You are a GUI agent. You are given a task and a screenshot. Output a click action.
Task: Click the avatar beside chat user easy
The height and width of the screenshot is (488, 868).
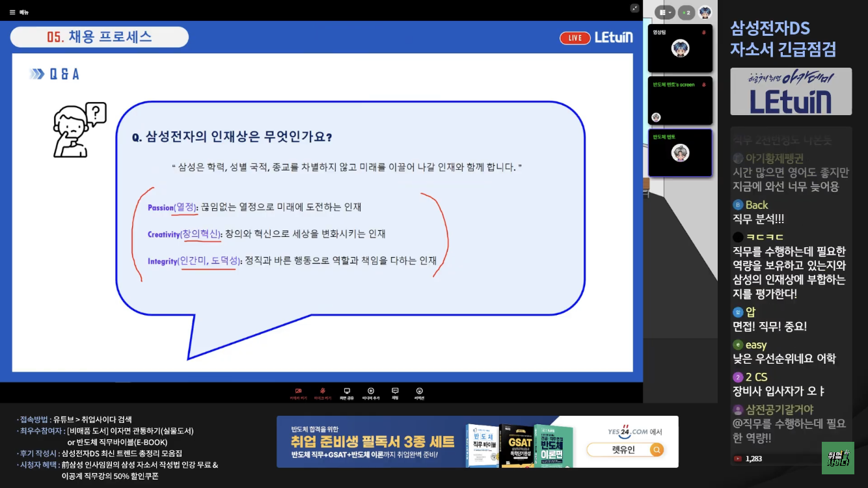coord(738,345)
